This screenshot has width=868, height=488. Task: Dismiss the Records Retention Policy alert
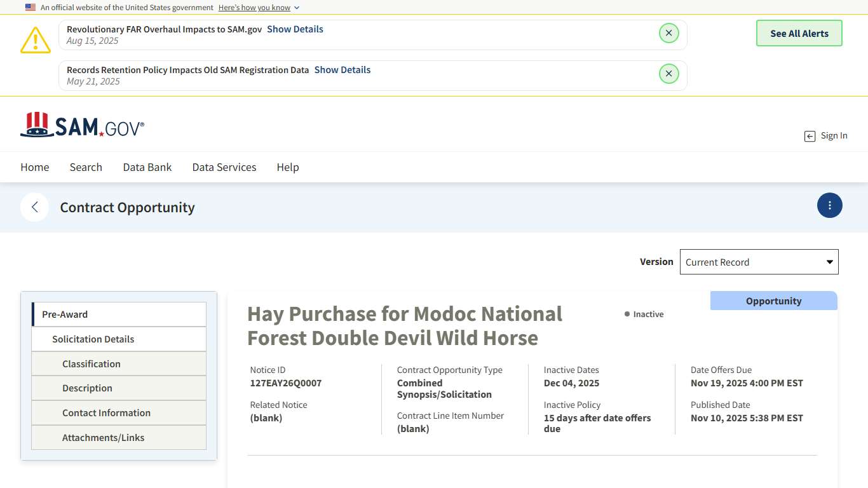(668, 74)
